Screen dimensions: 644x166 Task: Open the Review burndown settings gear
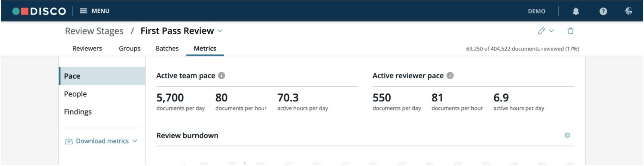pos(567,135)
